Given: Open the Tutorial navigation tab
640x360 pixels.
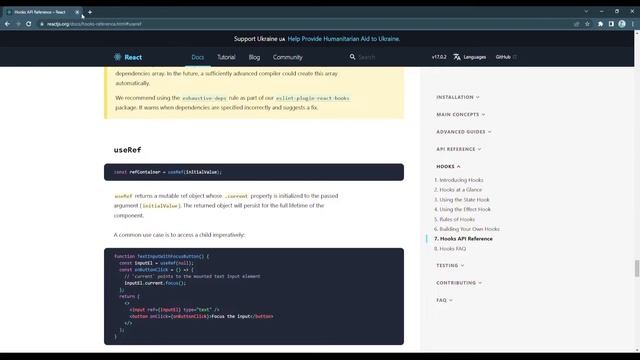Looking at the screenshot, I should [x=226, y=57].
